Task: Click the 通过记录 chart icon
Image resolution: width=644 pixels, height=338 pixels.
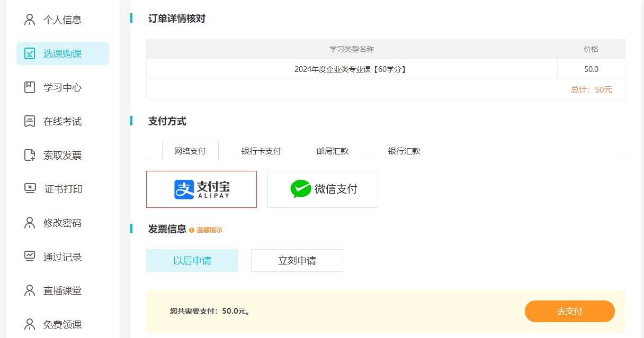Action: (30, 257)
